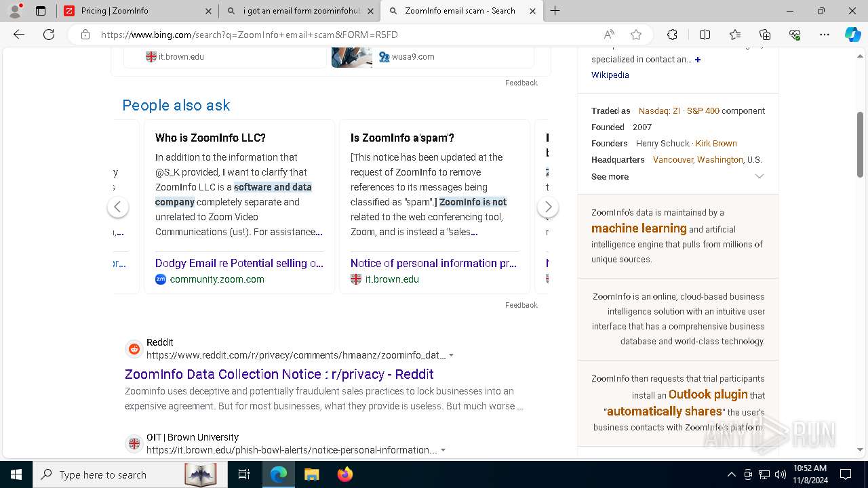Click the 'machine learning' highlighted text
Viewport: 868px width, 488px height.
tap(639, 228)
